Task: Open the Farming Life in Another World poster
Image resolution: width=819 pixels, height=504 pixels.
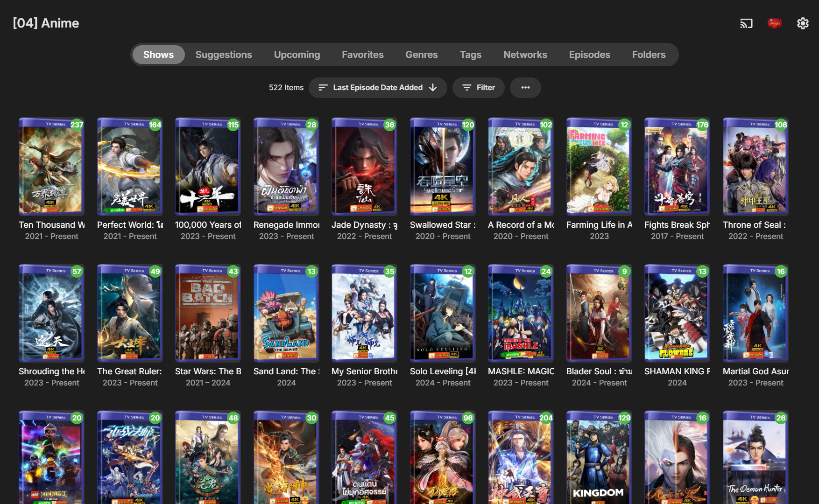Action: pos(599,167)
